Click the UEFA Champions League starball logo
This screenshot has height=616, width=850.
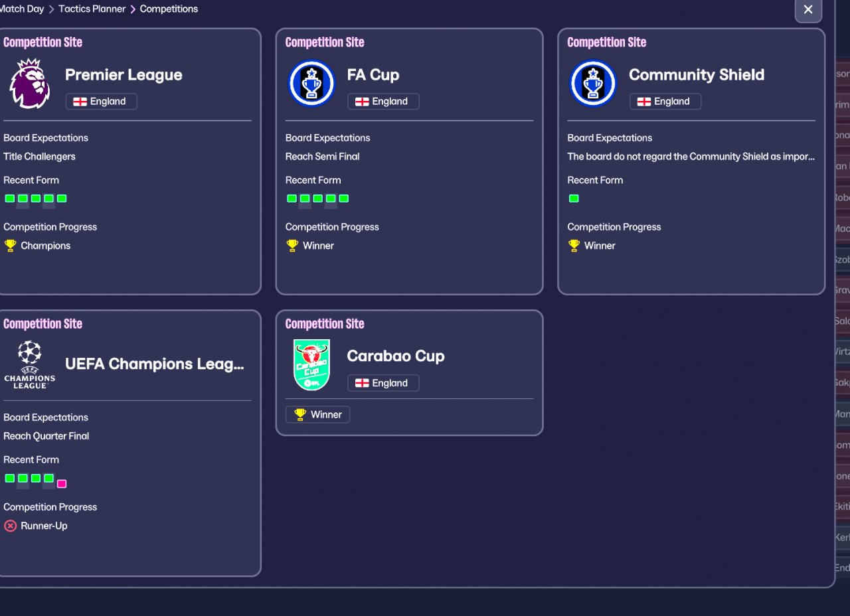(x=30, y=364)
